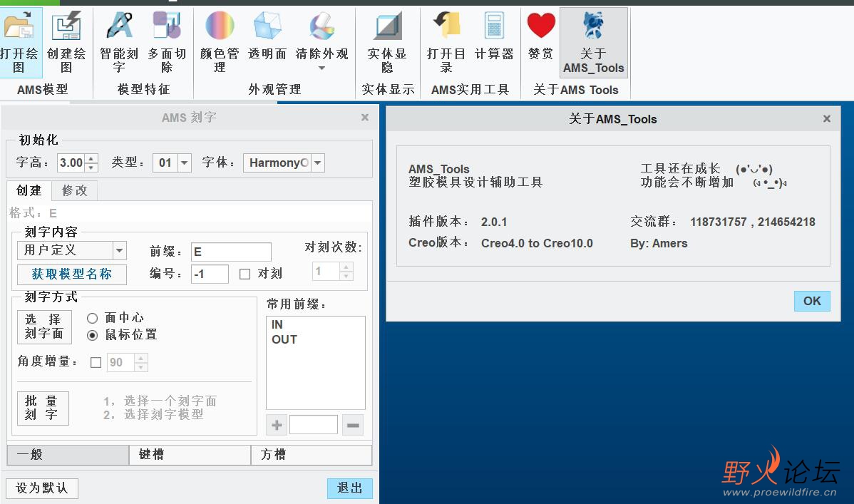The width and height of the screenshot is (854, 504).
Task: Click the 选择刻字面 button
Action: [45, 327]
